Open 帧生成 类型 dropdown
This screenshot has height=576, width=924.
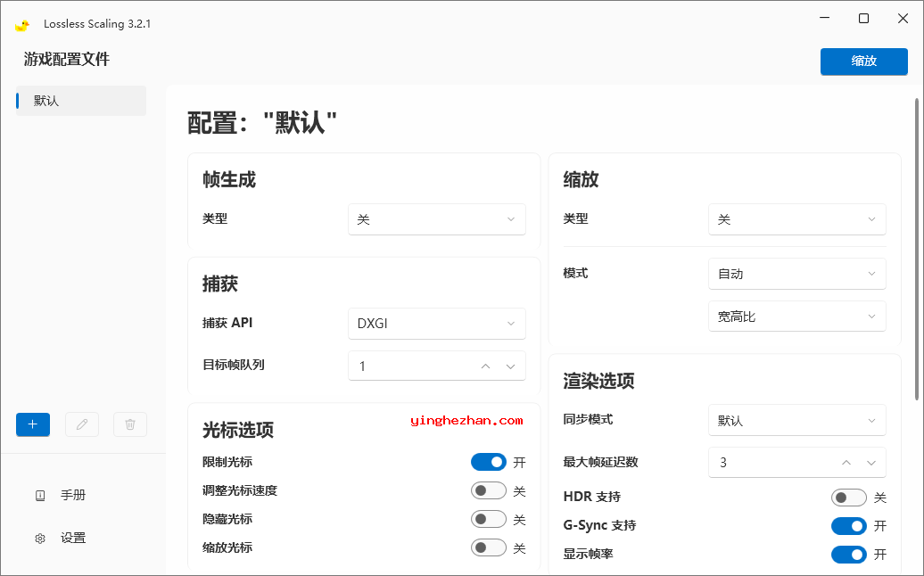437,219
